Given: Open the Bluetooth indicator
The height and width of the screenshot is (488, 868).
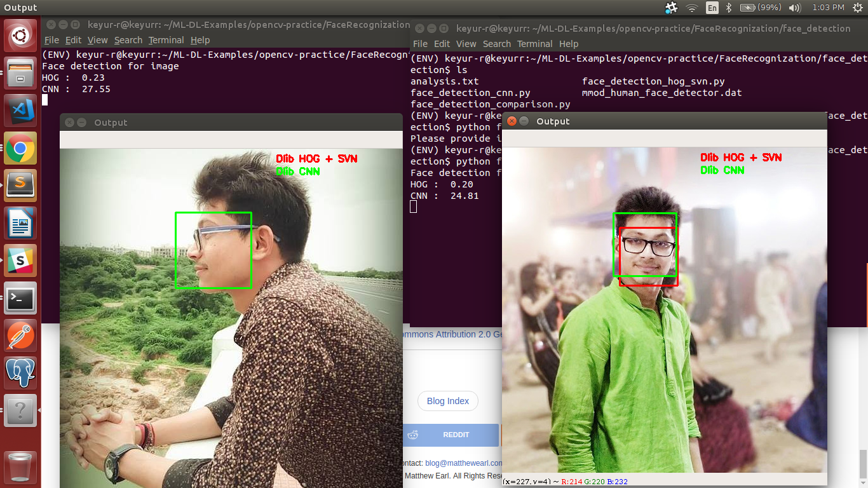Looking at the screenshot, I should point(729,8).
